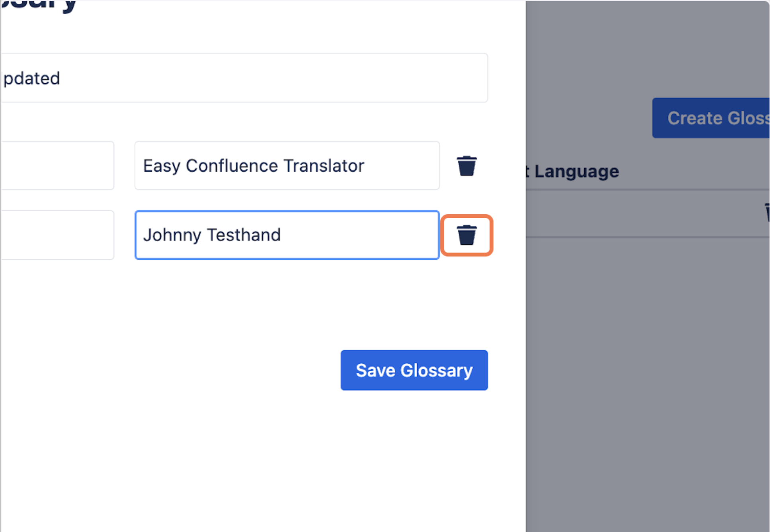Click the trash icon beside Johnny Testhand

[x=466, y=235]
